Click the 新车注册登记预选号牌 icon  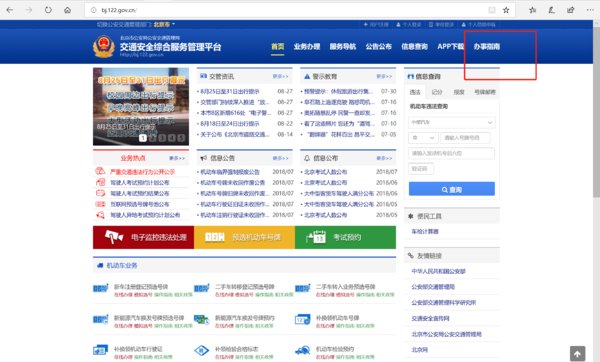coord(101,288)
